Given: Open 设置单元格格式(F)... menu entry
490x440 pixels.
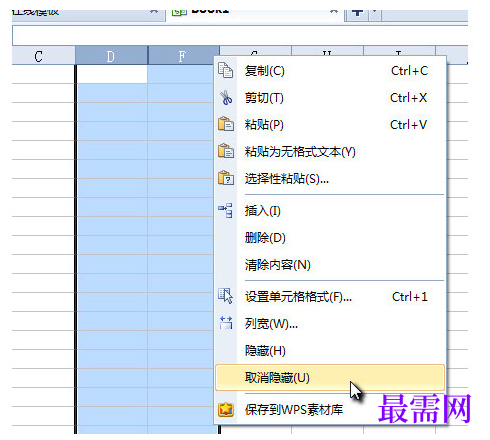Looking at the screenshot, I should [x=329, y=296].
